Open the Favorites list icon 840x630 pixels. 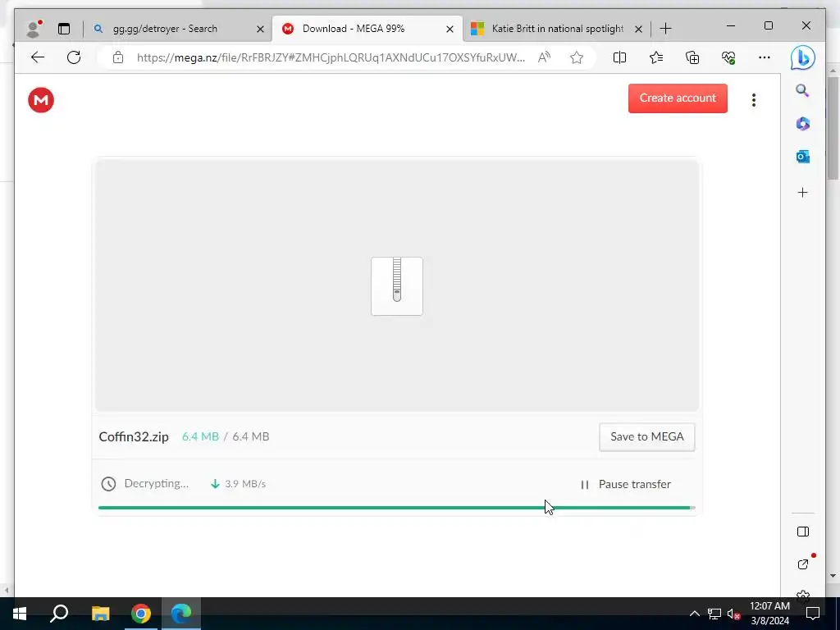(x=655, y=57)
